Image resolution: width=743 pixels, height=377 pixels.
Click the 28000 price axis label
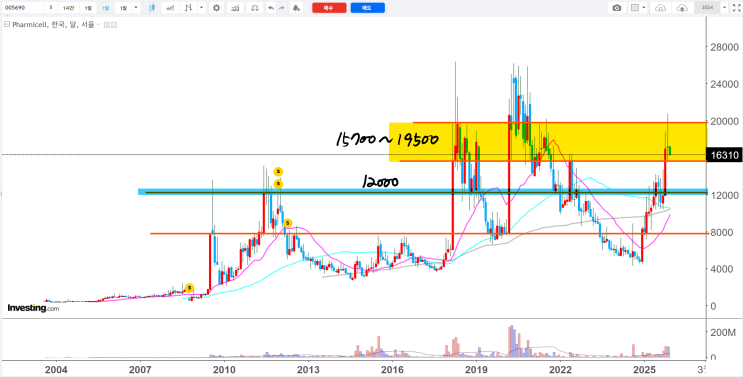(724, 47)
